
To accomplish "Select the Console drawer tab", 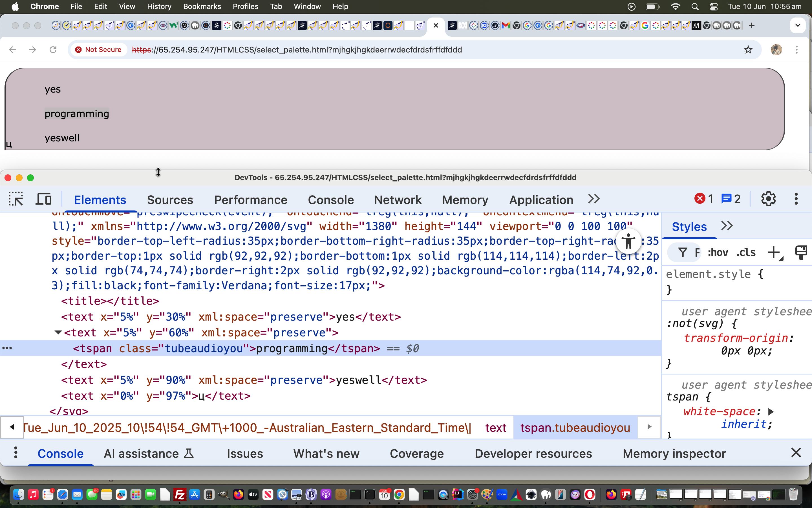I will pyautogui.click(x=60, y=453).
